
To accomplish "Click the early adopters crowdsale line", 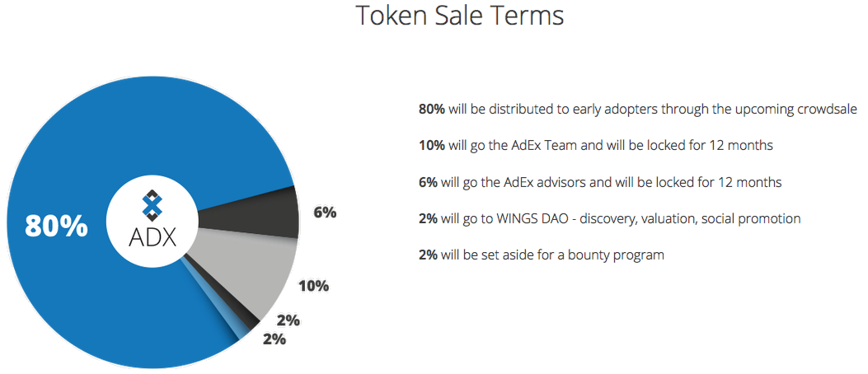I will [x=638, y=110].
